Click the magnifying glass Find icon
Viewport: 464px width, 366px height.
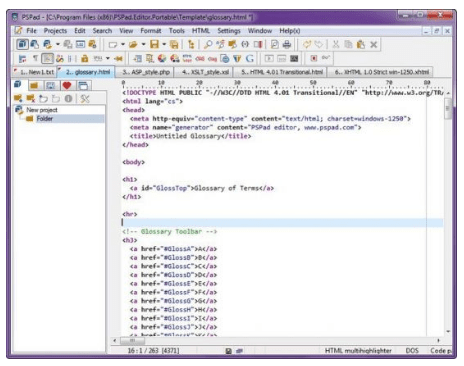208,44
